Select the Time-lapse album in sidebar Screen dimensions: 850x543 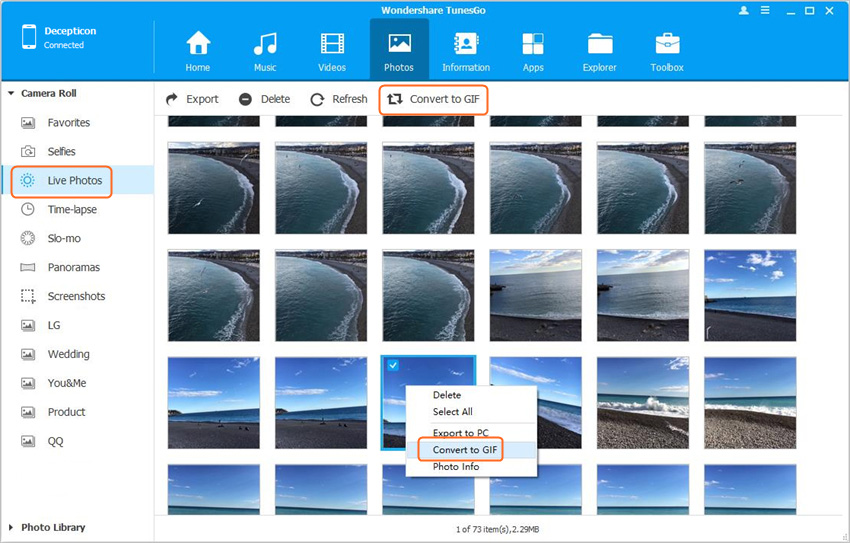pos(71,210)
